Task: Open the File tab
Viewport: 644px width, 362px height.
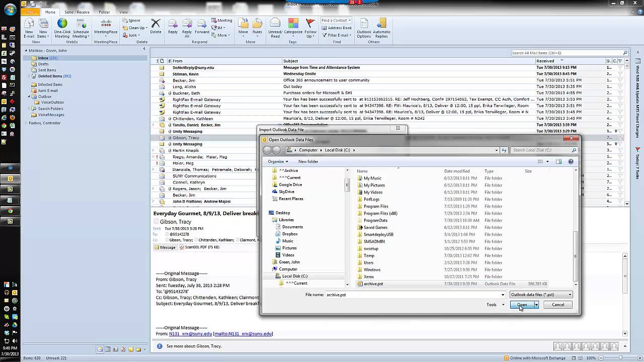Action: pyautogui.click(x=31, y=12)
